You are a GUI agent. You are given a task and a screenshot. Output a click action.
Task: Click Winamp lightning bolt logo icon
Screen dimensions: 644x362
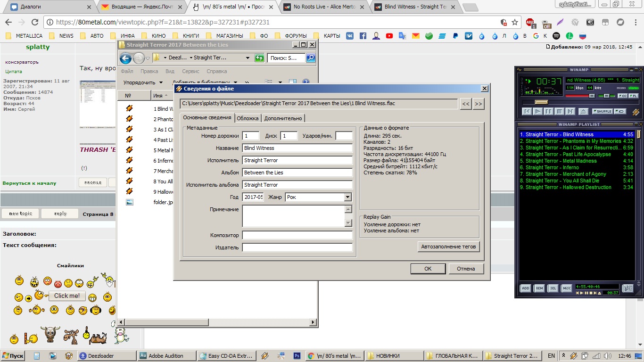636,112
